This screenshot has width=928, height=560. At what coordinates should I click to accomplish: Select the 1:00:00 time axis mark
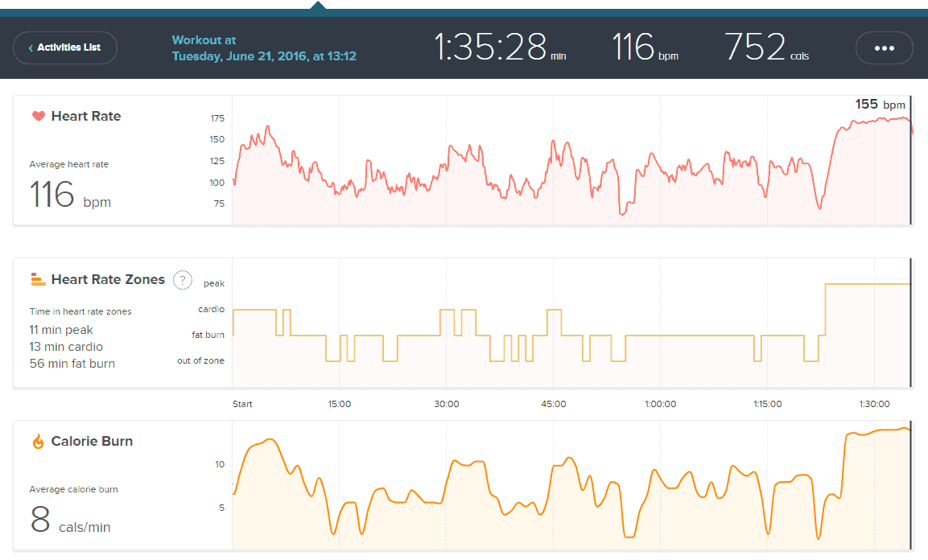tap(660, 404)
